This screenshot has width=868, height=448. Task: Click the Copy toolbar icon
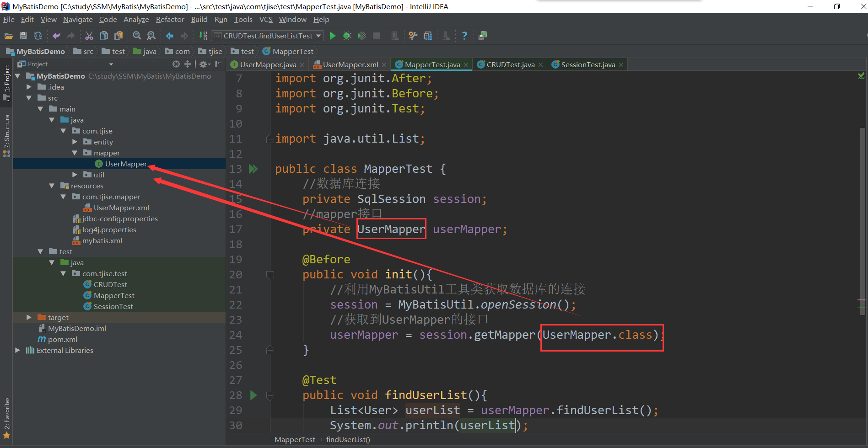[104, 36]
